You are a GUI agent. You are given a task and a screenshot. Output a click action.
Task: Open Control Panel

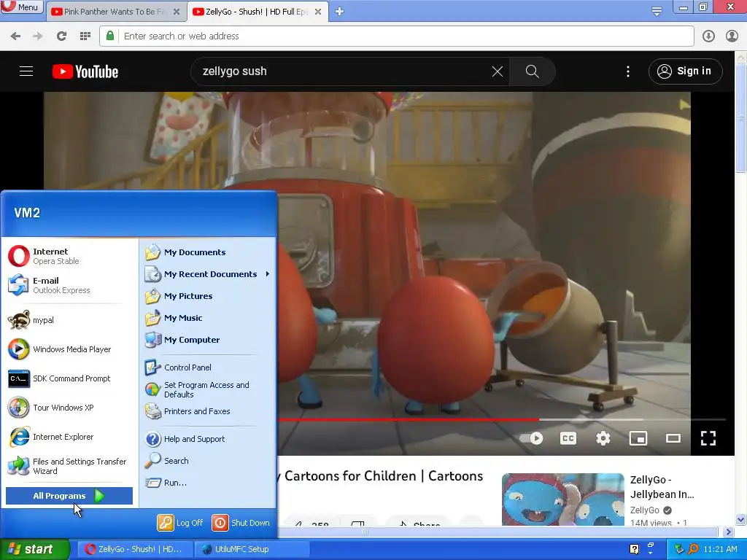click(x=208, y=367)
